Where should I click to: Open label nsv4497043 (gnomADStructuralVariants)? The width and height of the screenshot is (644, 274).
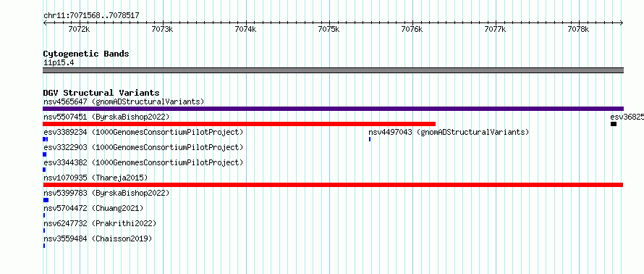[449, 132]
